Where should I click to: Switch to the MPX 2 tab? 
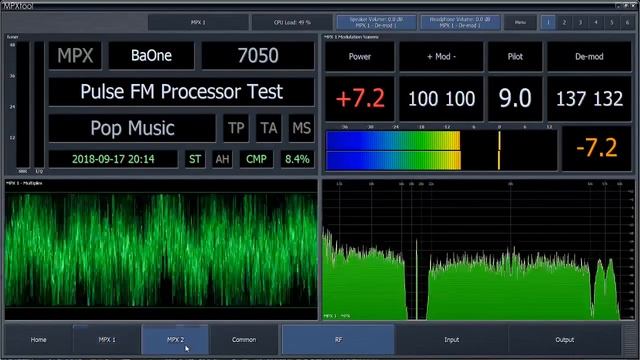click(175, 340)
